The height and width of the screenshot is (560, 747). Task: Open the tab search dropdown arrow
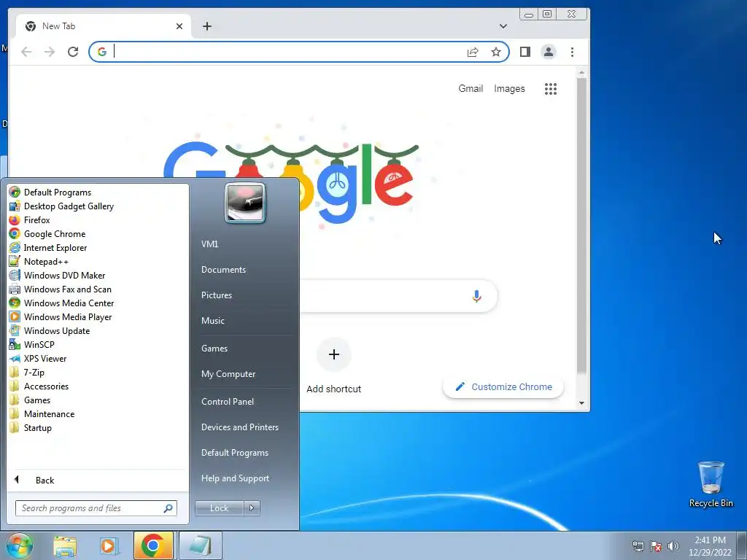pos(503,26)
